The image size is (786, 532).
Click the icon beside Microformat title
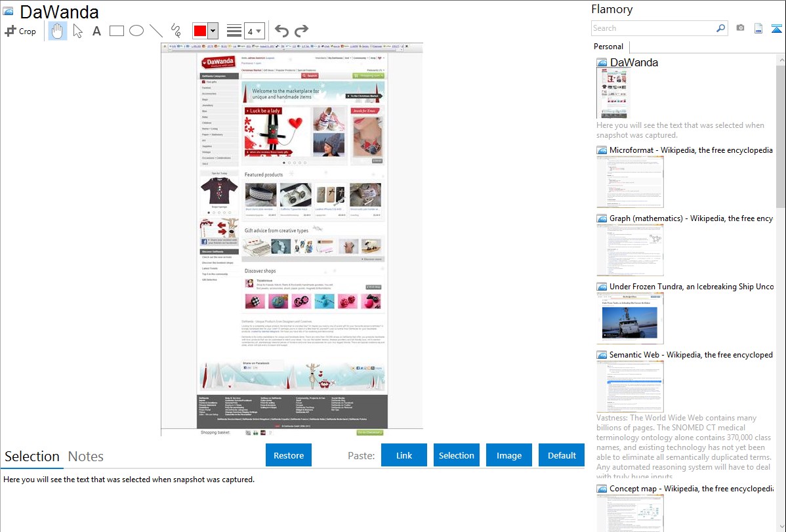(602, 150)
